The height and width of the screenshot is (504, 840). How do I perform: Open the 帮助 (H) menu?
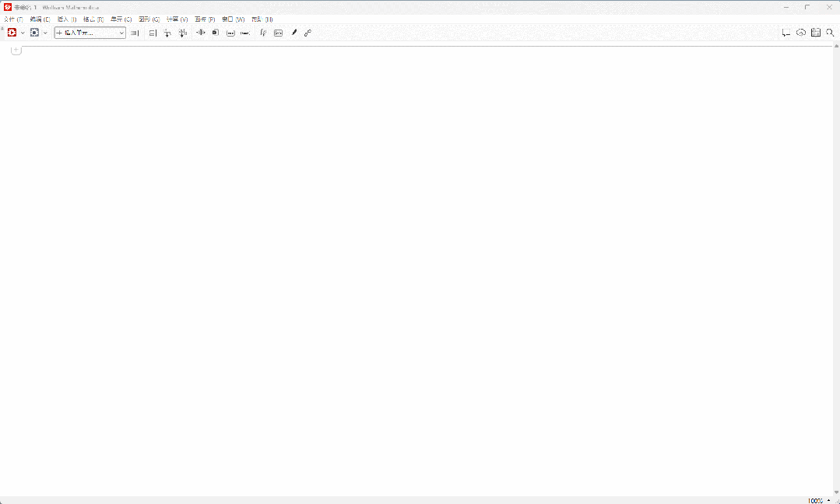click(262, 19)
